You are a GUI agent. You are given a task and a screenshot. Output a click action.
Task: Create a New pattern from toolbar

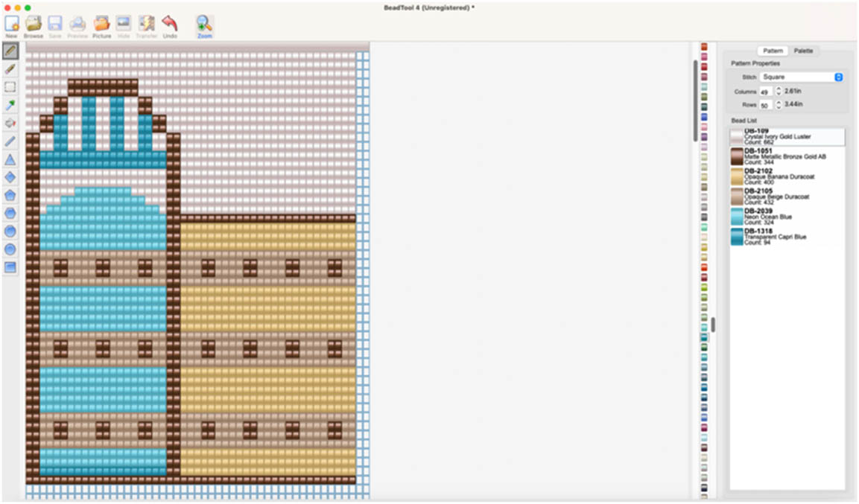click(11, 26)
